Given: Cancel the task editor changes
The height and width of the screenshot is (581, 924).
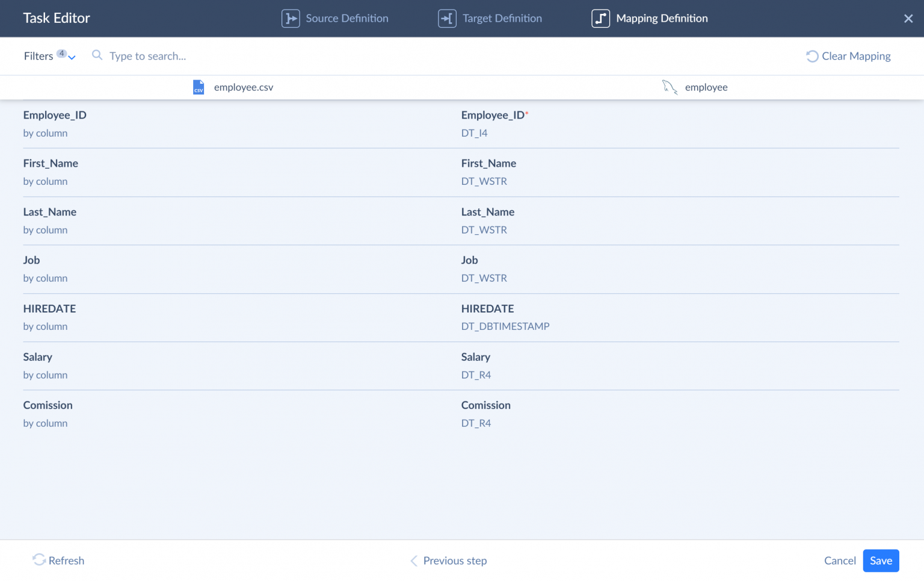Looking at the screenshot, I should 839,561.
